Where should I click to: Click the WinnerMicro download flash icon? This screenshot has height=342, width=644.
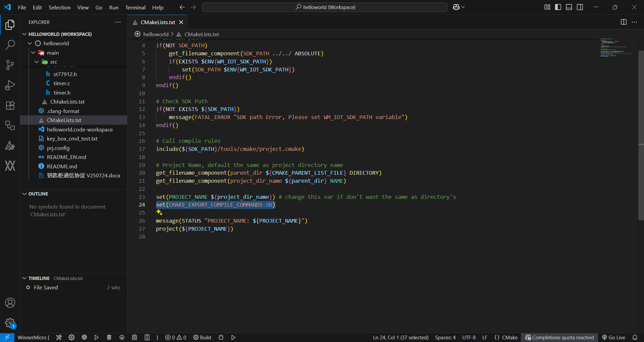[122, 337]
